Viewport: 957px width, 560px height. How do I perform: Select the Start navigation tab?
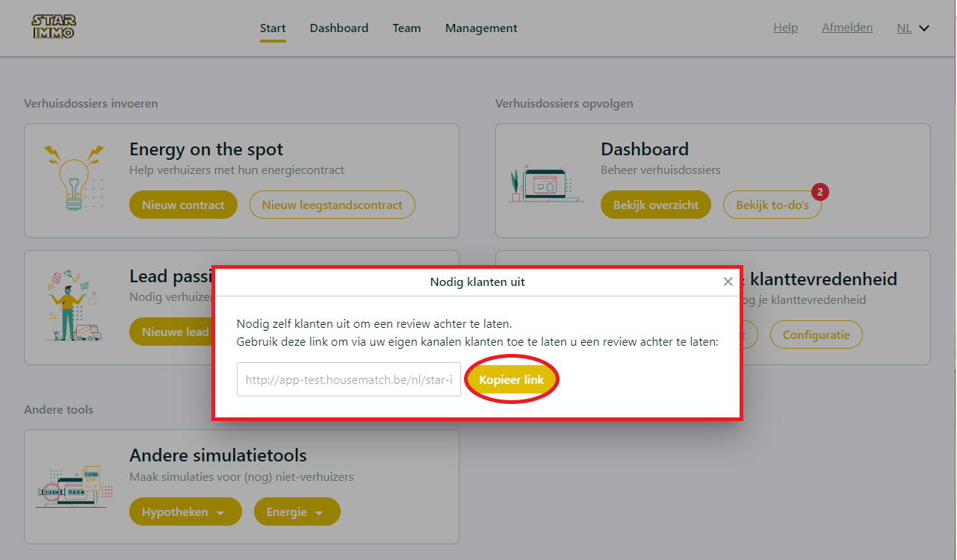tap(273, 28)
